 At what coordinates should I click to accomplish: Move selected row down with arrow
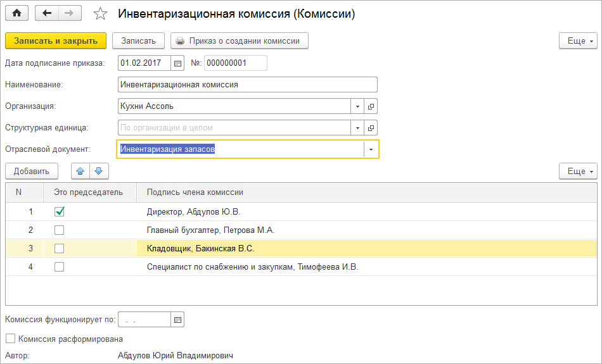click(x=99, y=171)
